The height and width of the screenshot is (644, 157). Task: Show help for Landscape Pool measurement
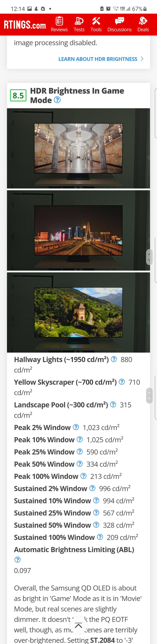(x=113, y=404)
